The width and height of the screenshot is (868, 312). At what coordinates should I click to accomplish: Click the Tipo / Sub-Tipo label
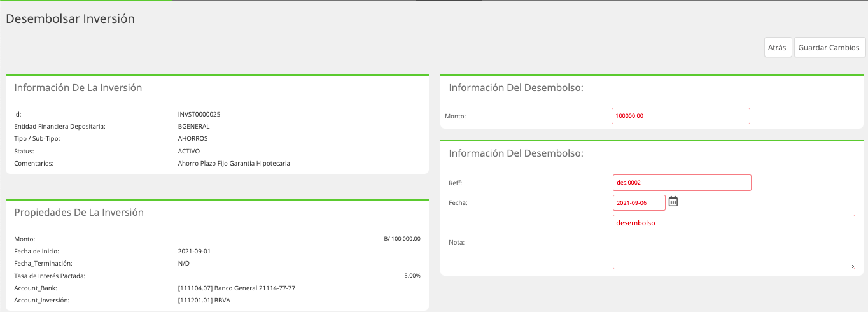point(37,139)
